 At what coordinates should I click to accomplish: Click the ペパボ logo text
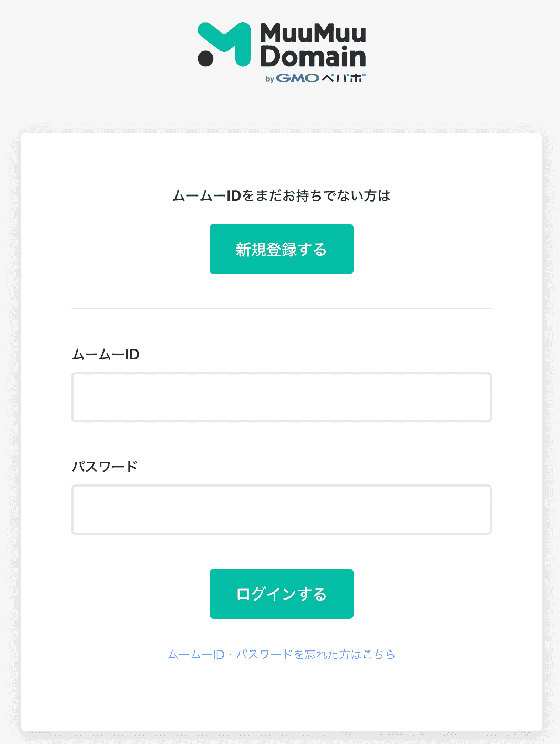(x=343, y=78)
